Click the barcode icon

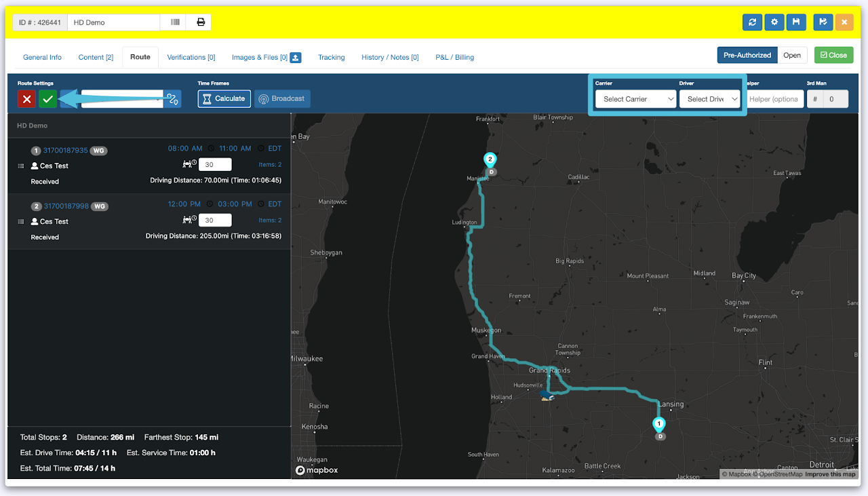(x=175, y=22)
